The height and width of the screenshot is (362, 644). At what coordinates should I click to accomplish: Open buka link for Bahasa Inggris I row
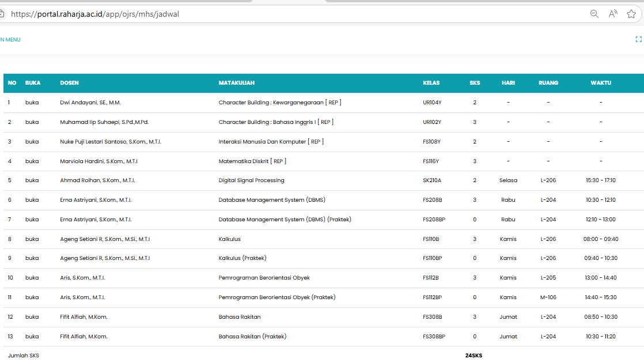(x=32, y=122)
